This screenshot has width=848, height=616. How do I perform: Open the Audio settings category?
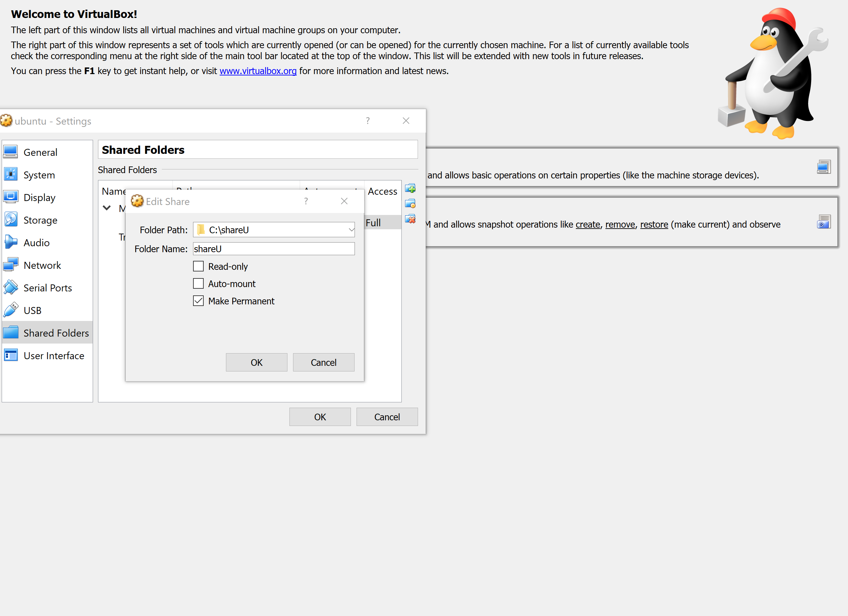coord(36,243)
